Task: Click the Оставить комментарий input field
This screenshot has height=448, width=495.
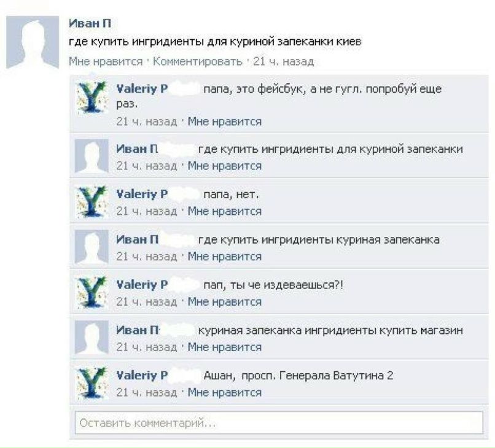Action: click(x=279, y=423)
